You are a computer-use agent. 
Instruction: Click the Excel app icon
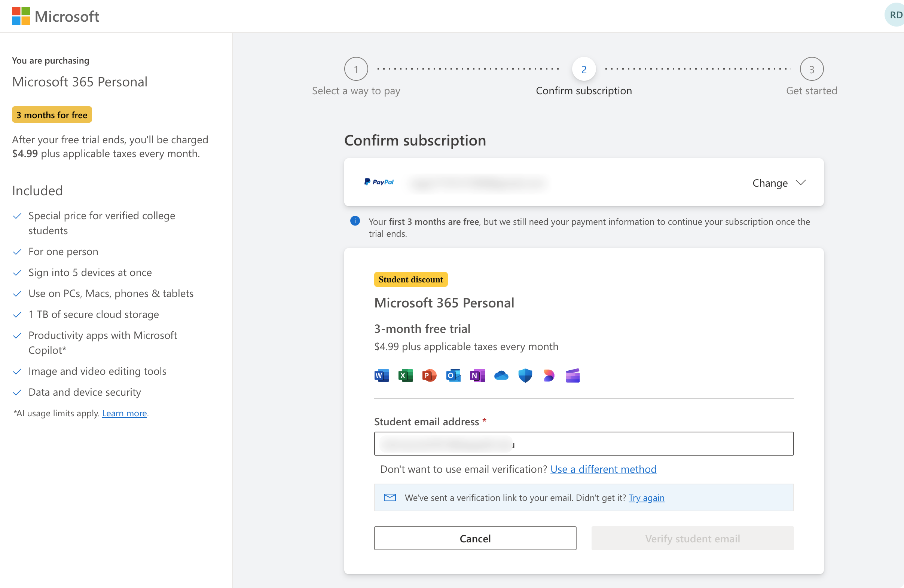pyautogui.click(x=405, y=376)
